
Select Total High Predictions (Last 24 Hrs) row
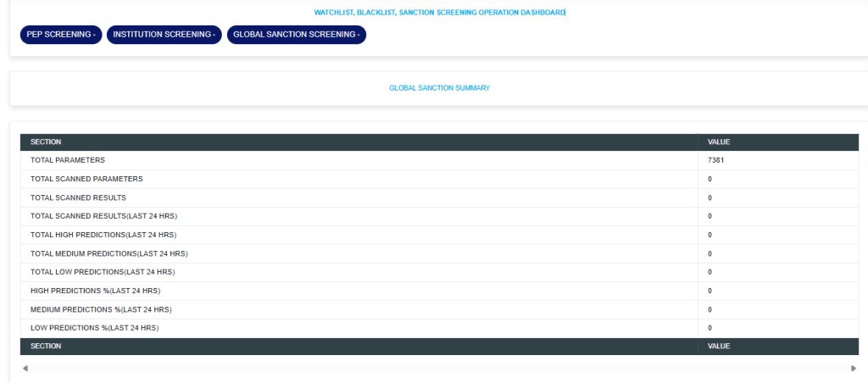[103, 235]
